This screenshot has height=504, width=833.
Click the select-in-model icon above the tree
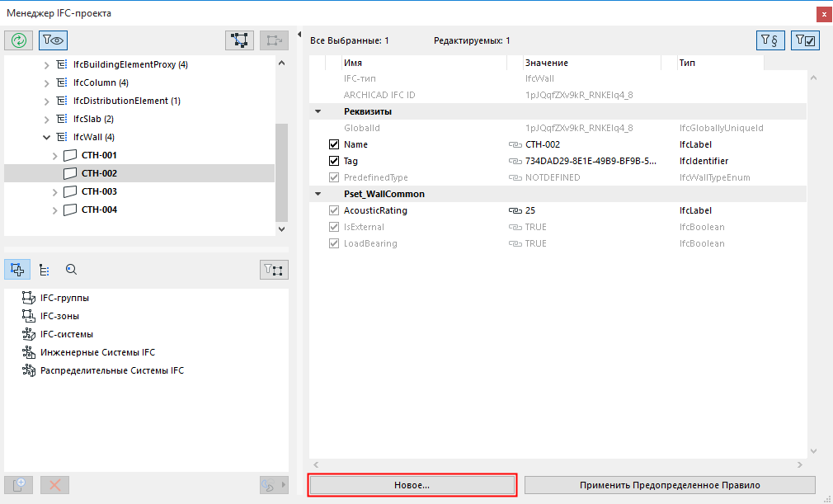(x=239, y=40)
